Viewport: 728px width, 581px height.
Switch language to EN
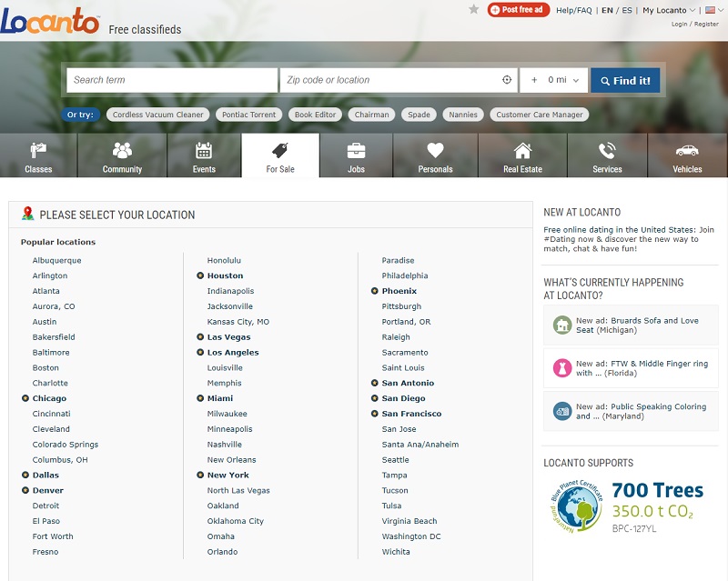pyautogui.click(x=607, y=10)
